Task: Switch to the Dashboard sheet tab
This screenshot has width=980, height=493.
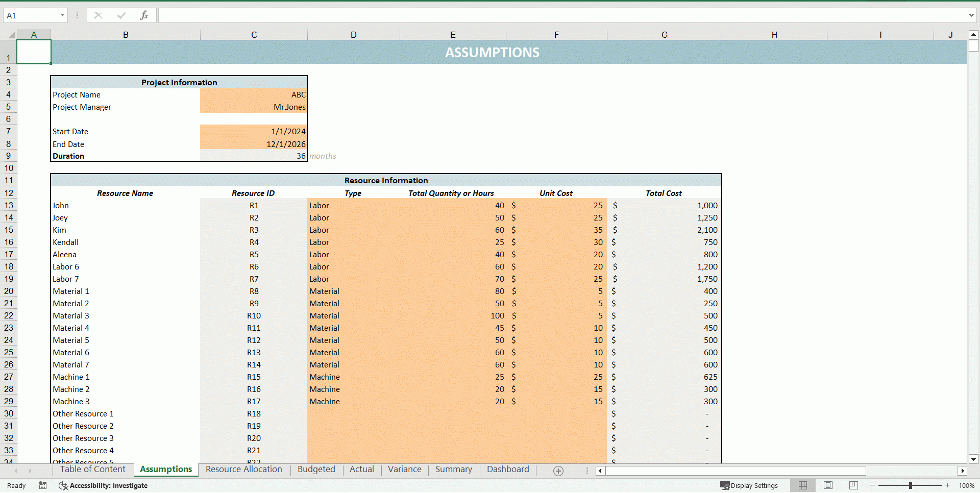Action: (x=507, y=470)
